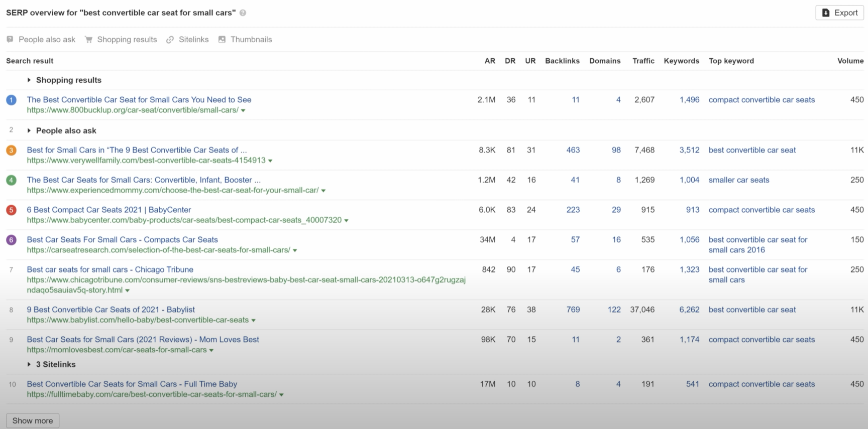The image size is (868, 429).
Task: Click the Volume column header
Action: [x=850, y=61]
